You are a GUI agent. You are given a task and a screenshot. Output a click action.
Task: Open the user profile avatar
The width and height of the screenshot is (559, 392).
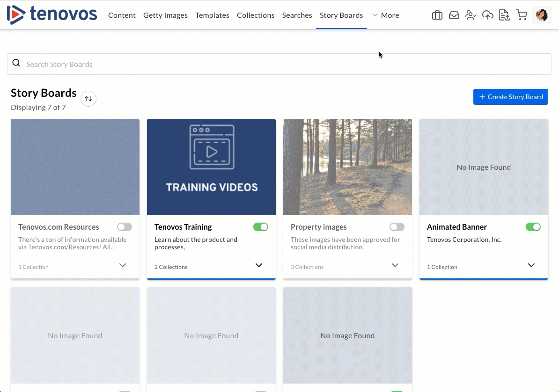pyautogui.click(x=542, y=15)
